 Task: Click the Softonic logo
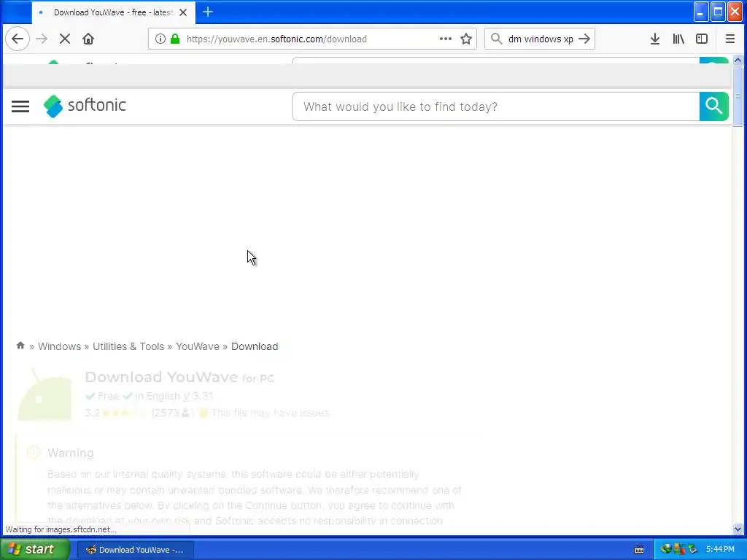pyautogui.click(x=85, y=106)
